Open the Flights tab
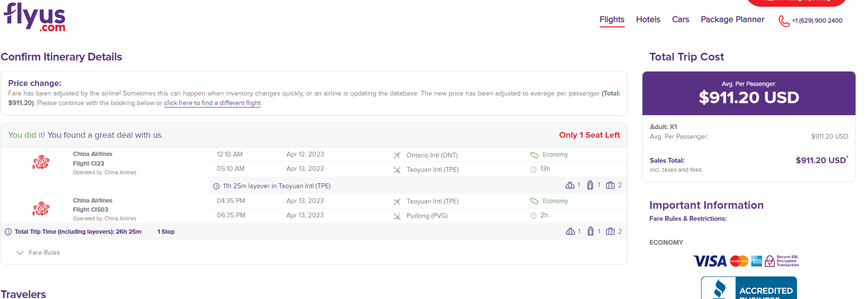The image size is (868, 299). point(612,20)
